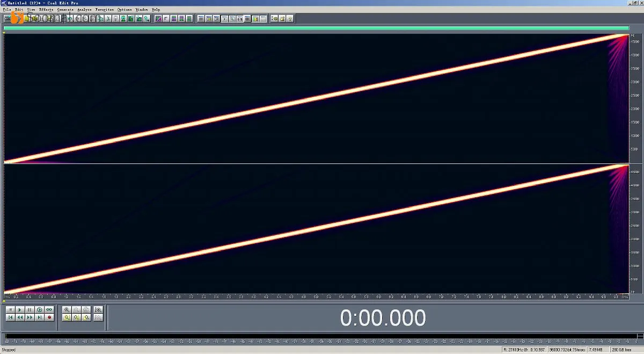Click the green display range bar above waveform
This screenshot has width=644, height=354.
(x=316, y=28)
